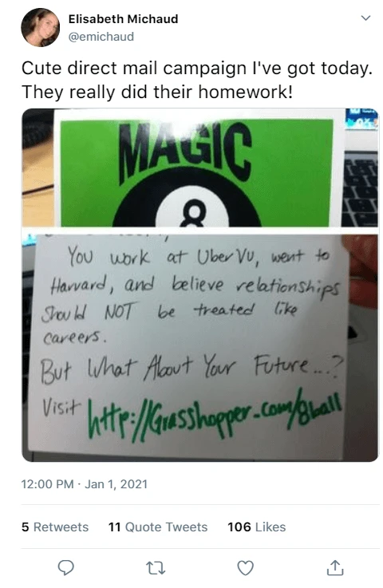Click the reply speech bubble icon
Image resolution: width=383 pixels, height=588 pixels.
(65, 567)
